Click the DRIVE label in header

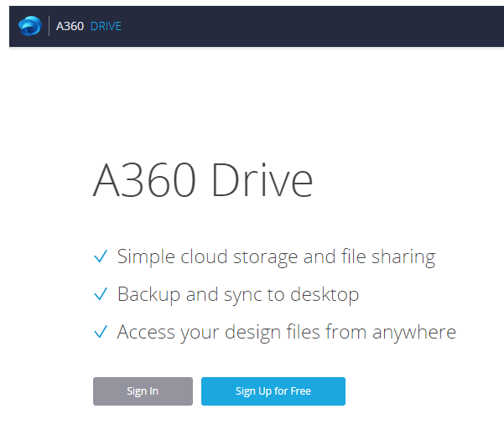point(106,26)
